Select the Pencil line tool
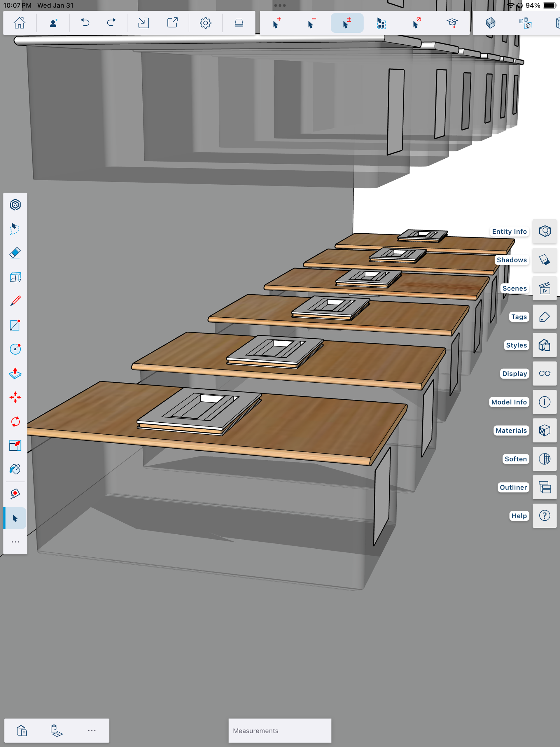Screen dimensions: 560x747 15,301
